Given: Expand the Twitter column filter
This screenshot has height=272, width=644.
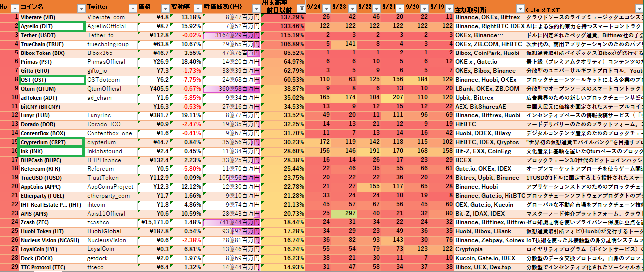Looking at the screenshot, I should [132, 8].
